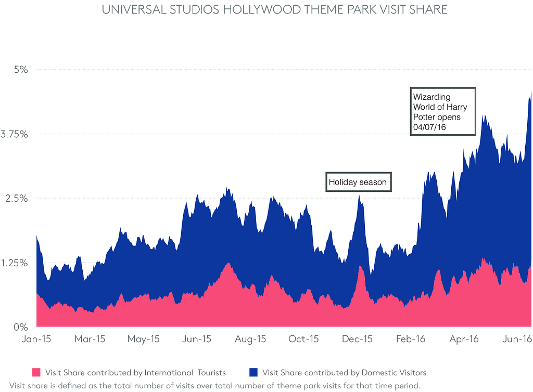Viewport: 533px width, 392px height.
Task: Click the 'Visit share is defined as' footnote
Action: (x=215, y=386)
